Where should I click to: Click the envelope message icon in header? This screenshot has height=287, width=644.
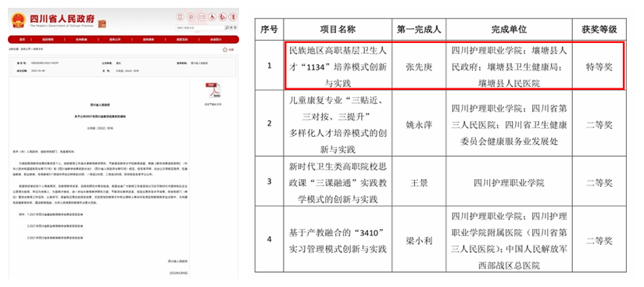[x=202, y=17]
